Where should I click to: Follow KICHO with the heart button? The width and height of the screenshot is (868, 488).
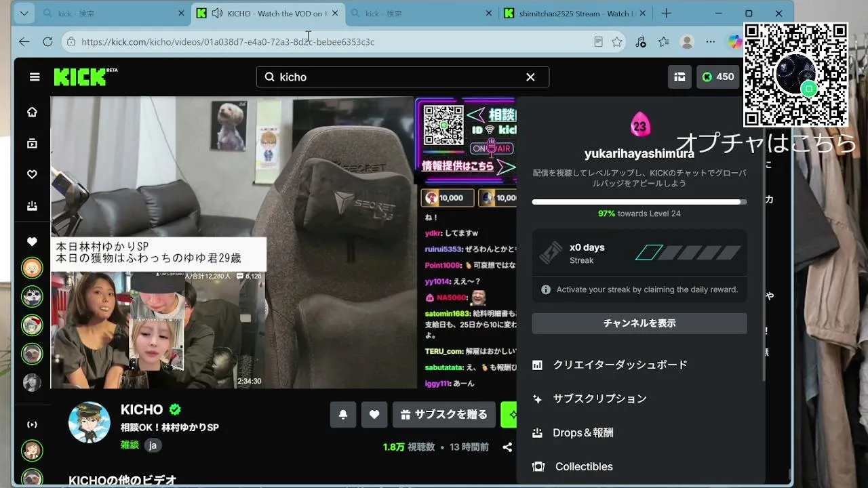[x=374, y=415]
